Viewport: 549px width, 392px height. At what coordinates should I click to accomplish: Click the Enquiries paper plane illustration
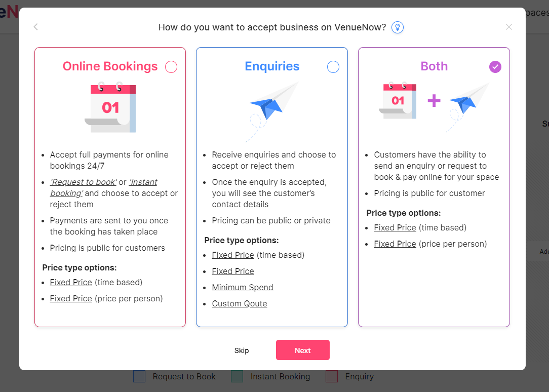click(272, 108)
